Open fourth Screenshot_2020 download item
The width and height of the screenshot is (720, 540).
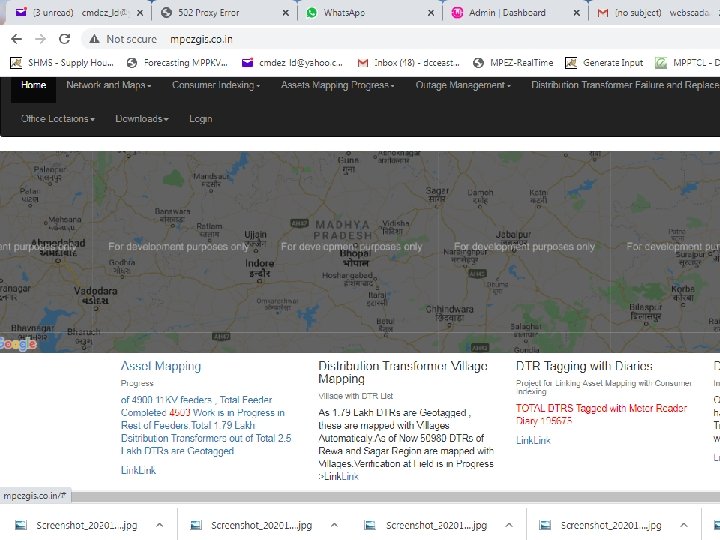(x=601, y=525)
